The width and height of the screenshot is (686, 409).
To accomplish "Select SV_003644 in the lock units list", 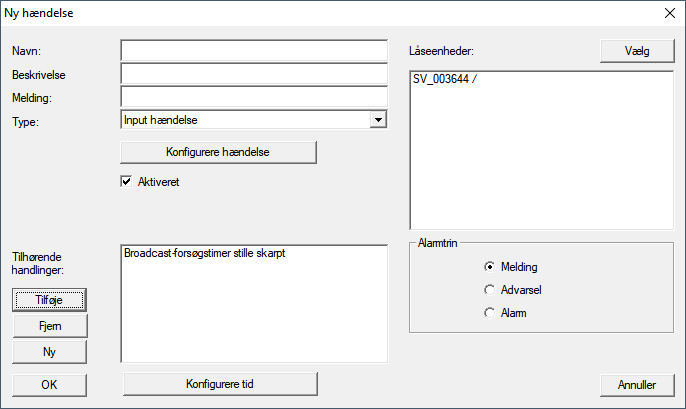I will [x=445, y=80].
